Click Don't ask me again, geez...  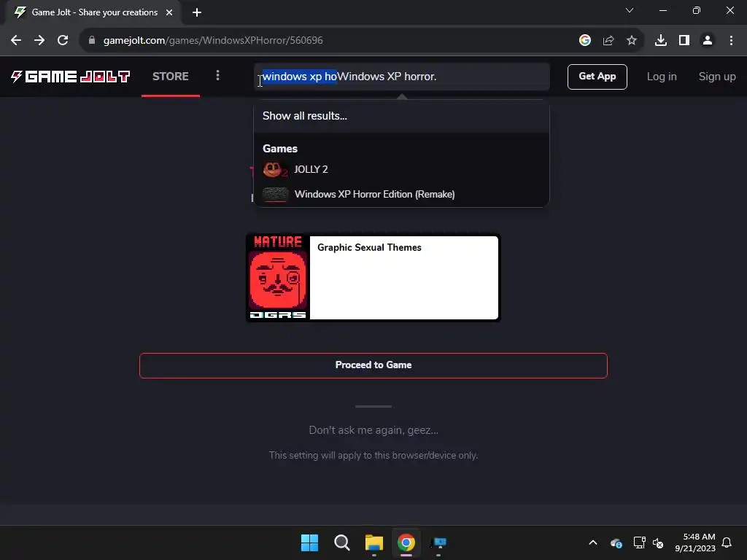point(373,430)
